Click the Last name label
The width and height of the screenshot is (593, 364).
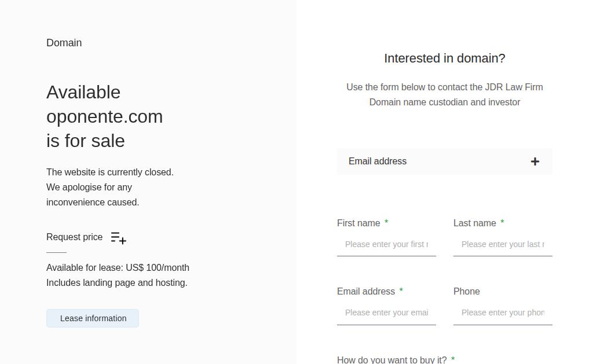pyautogui.click(x=475, y=223)
